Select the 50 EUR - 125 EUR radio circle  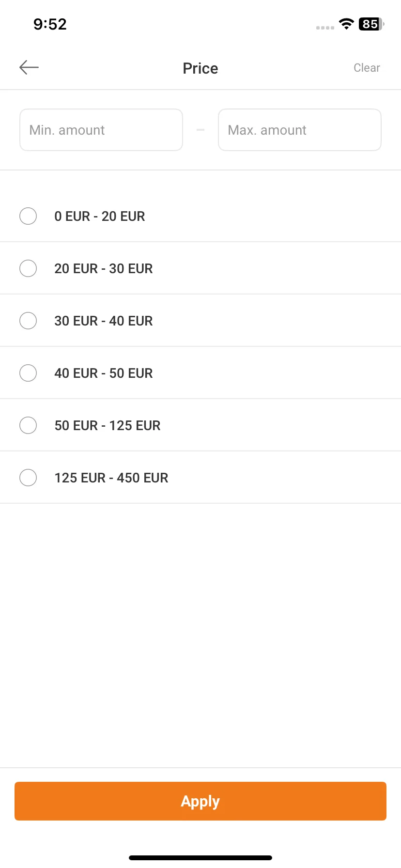click(28, 425)
